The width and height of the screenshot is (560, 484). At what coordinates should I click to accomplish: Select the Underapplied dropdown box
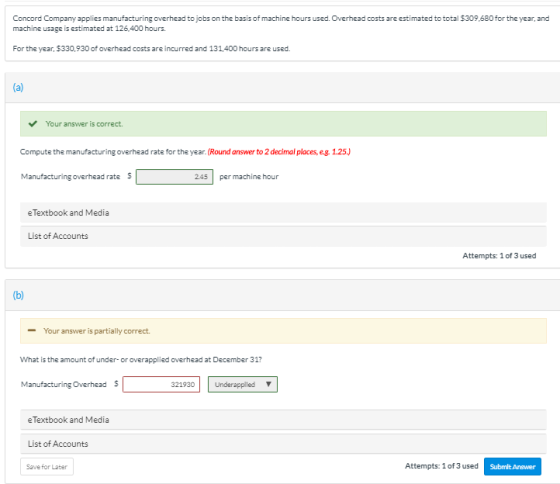(243, 384)
